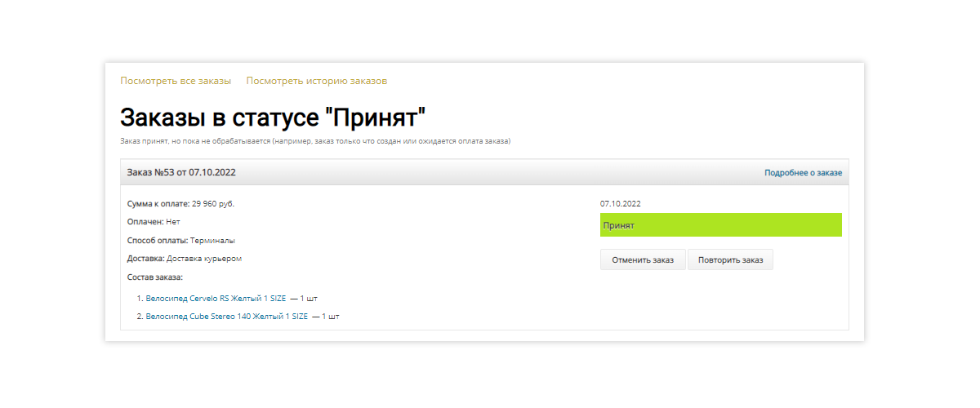Click the "Доставка: Доставка курьером" line

185,259
